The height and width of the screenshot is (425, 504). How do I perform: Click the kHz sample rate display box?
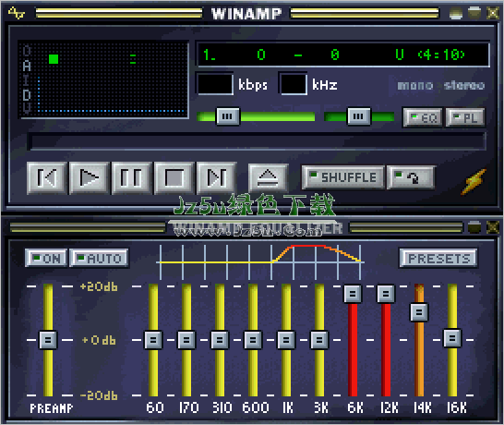coord(293,84)
